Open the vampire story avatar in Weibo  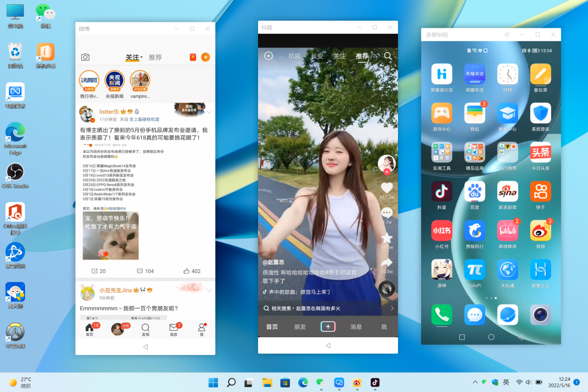[x=140, y=80]
